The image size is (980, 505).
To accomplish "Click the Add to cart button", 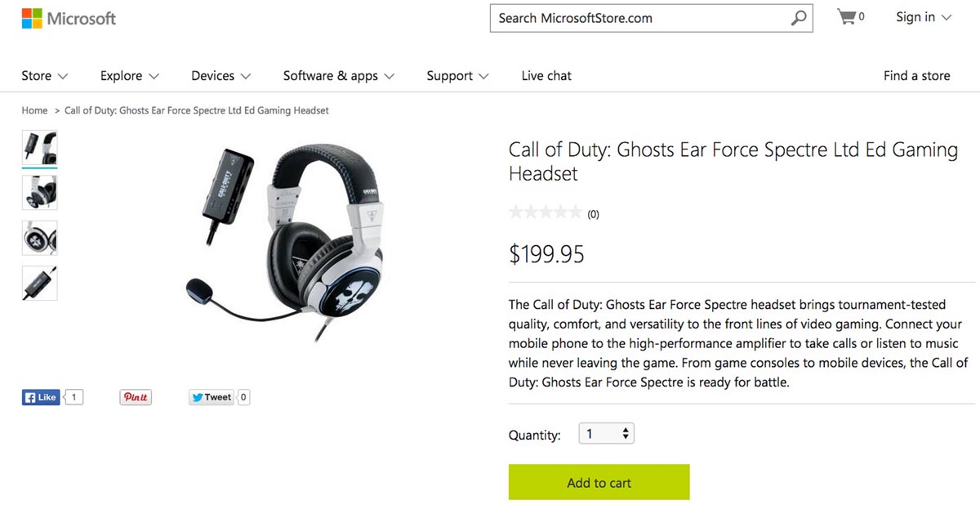I will tap(599, 483).
